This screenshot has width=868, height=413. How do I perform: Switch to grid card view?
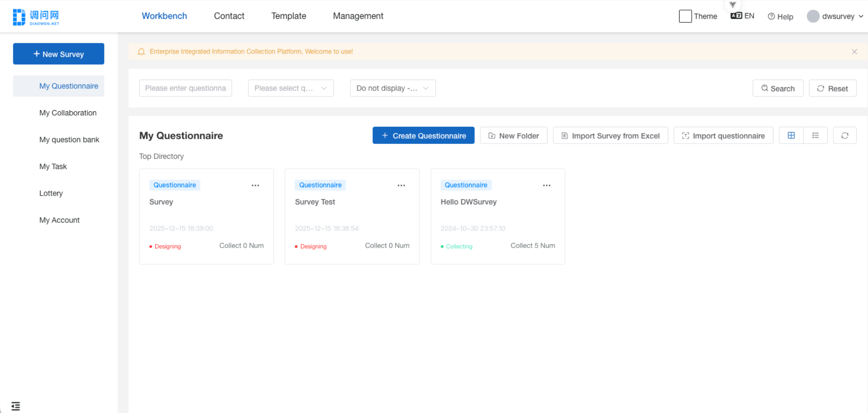click(x=791, y=136)
